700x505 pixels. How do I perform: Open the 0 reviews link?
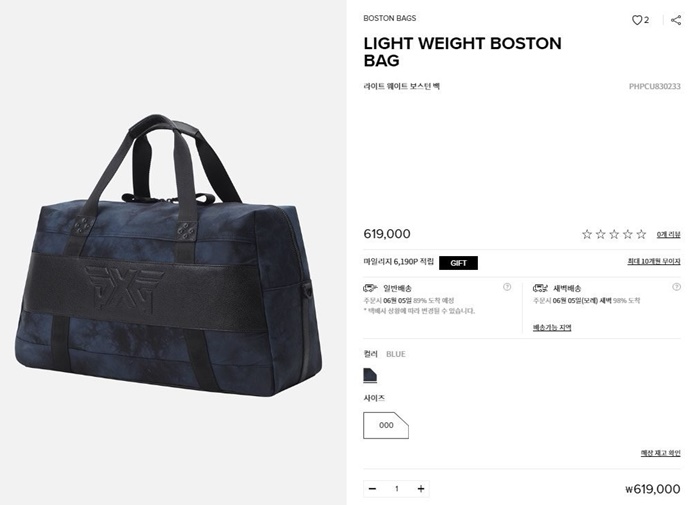click(668, 234)
